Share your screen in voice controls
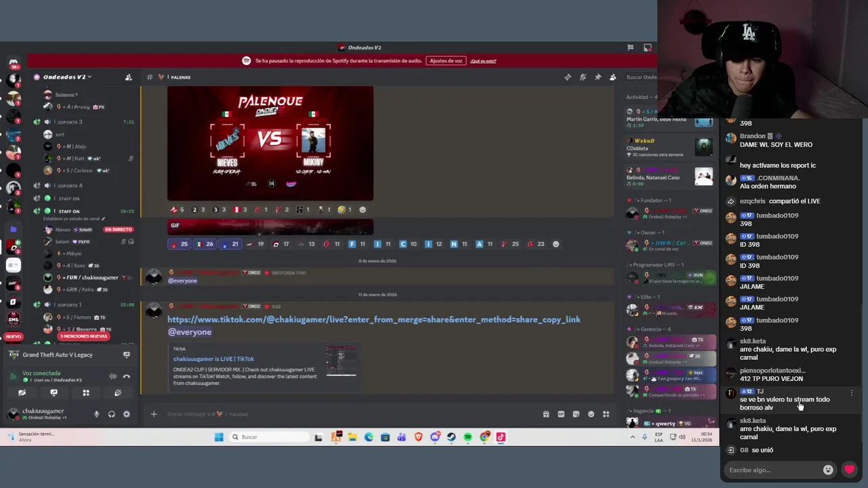The image size is (868, 488). tap(54, 393)
